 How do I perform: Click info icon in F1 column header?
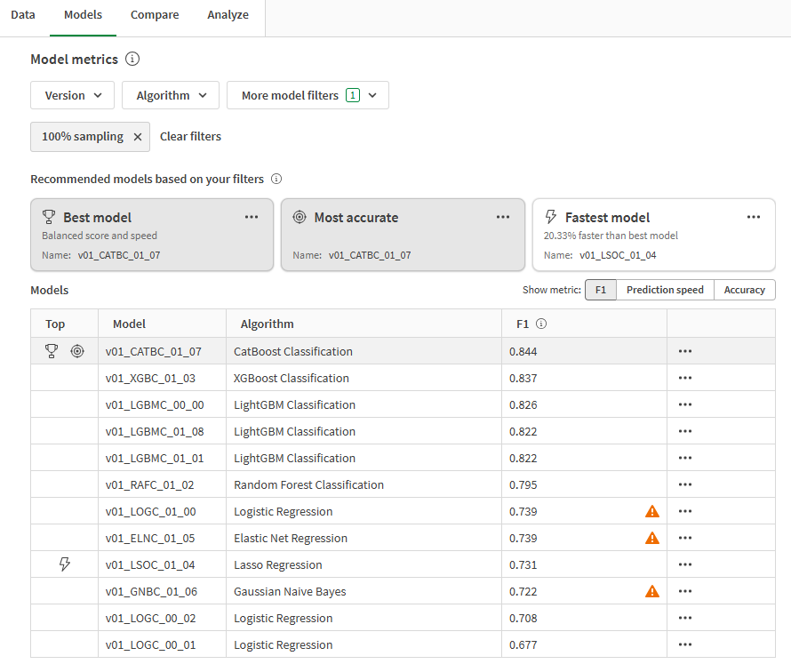pos(540,324)
